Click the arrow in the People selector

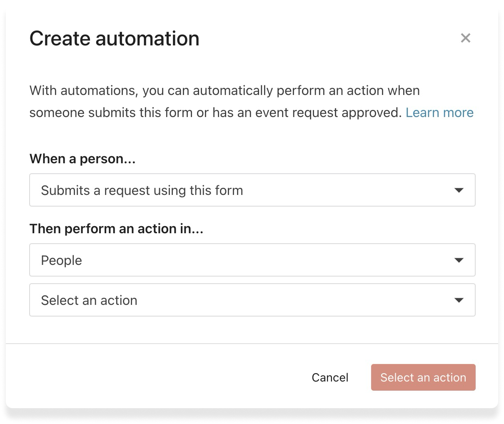click(x=459, y=260)
